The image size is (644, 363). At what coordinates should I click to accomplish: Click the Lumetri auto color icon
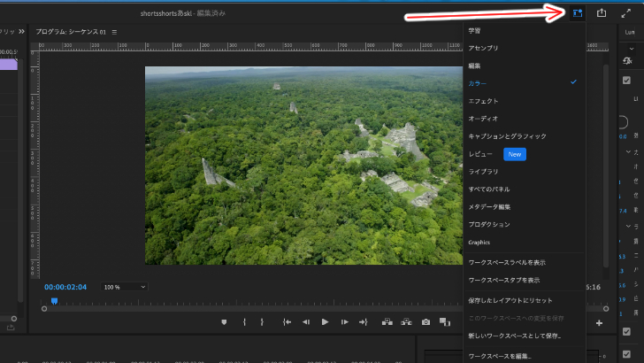[x=627, y=61]
